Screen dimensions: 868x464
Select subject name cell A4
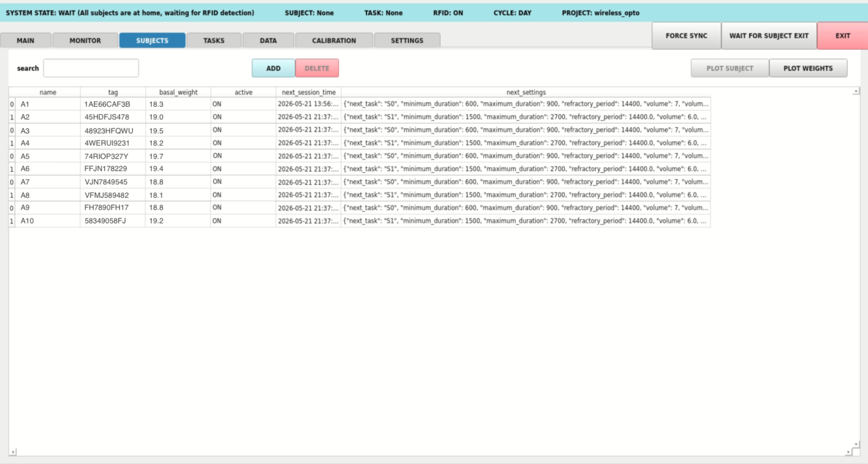[x=48, y=143]
